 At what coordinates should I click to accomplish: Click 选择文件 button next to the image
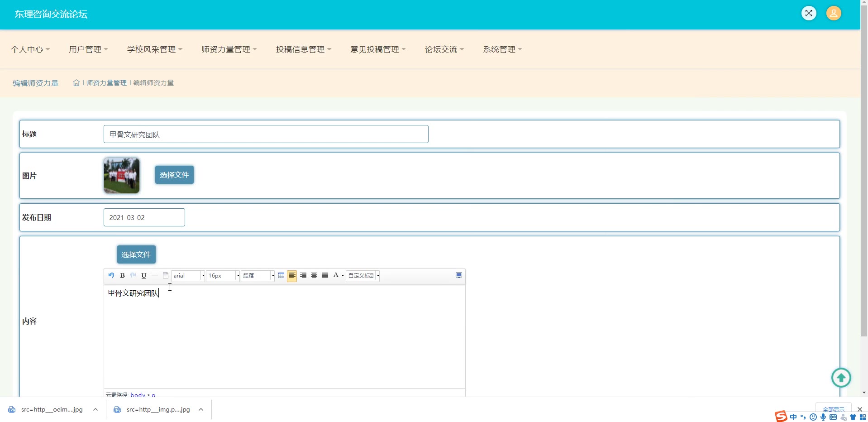point(174,175)
